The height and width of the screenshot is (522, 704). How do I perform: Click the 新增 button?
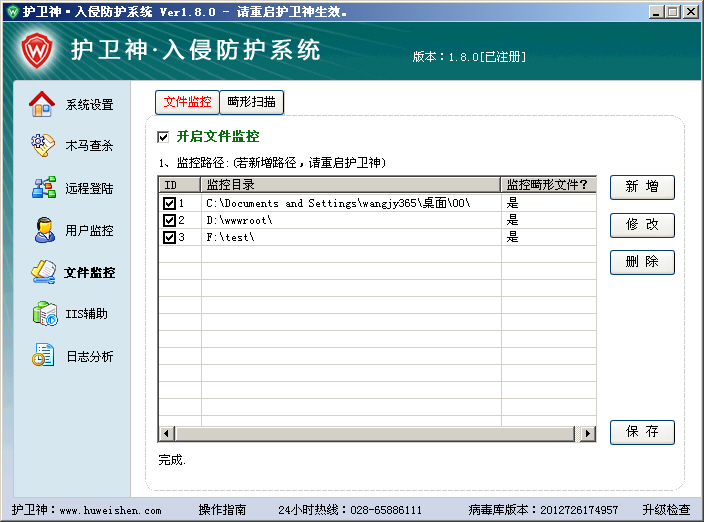point(642,187)
